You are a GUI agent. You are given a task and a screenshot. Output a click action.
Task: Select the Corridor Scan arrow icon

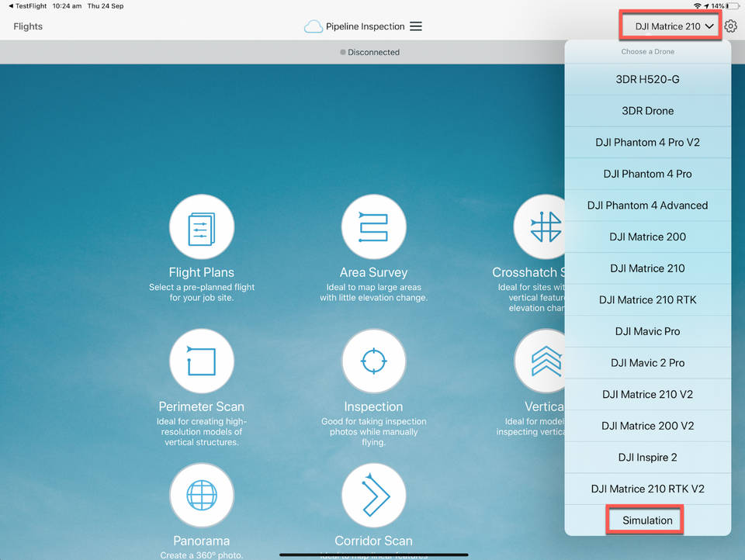pyautogui.click(x=373, y=495)
